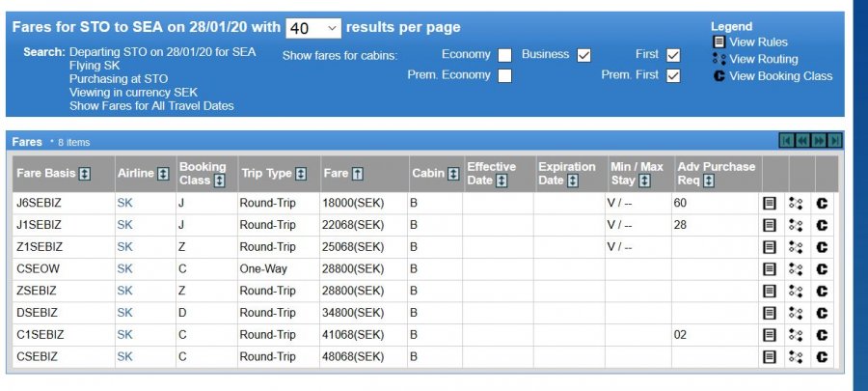Sort by Trip Type column

(301, 174)
